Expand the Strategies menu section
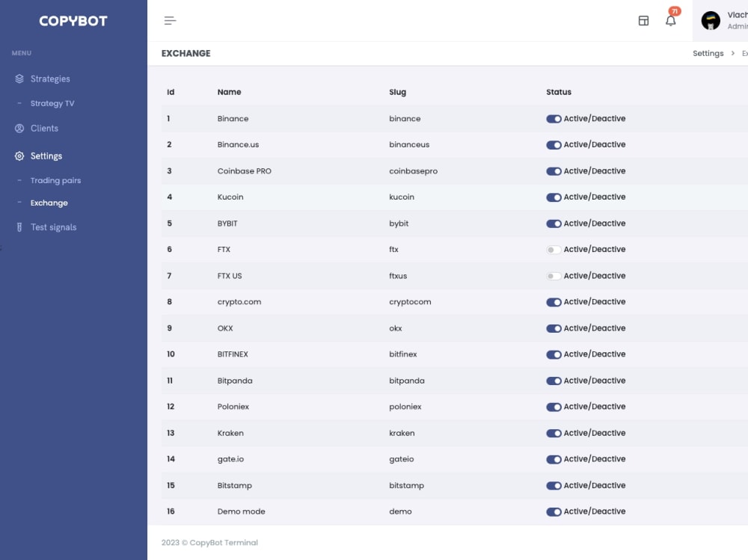This screenshot has width=748, height=560. [x=50, y=79]
